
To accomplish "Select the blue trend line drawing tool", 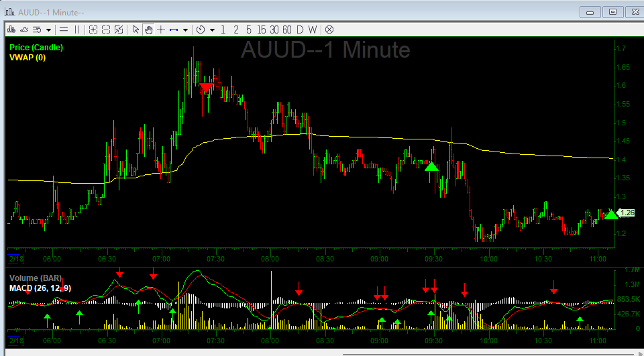I will (x=174, y=29).
